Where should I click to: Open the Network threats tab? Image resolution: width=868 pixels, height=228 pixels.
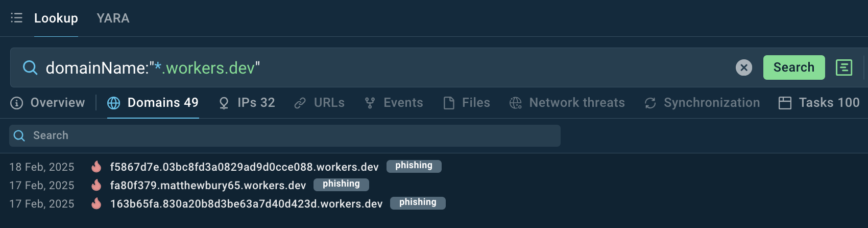[567, 103]
